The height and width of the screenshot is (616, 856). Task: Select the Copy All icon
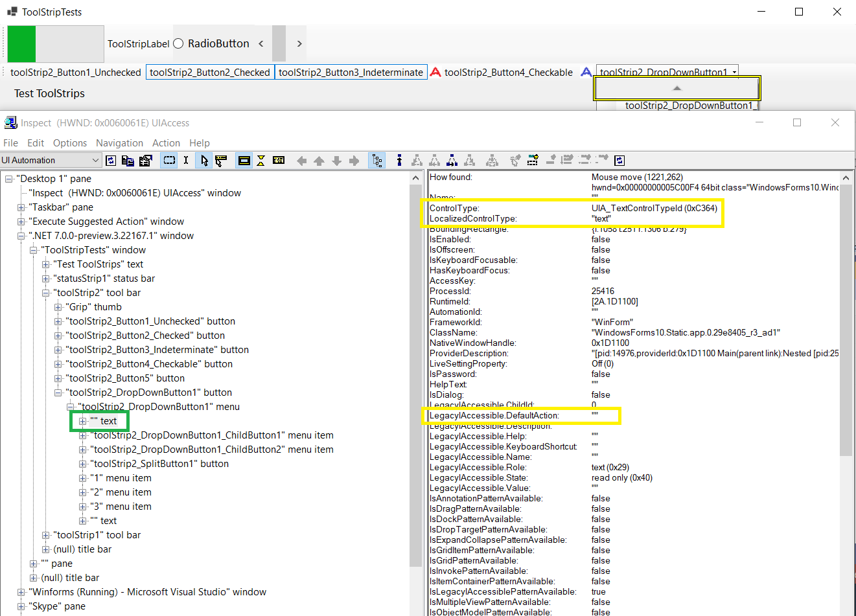pos(127,160)
